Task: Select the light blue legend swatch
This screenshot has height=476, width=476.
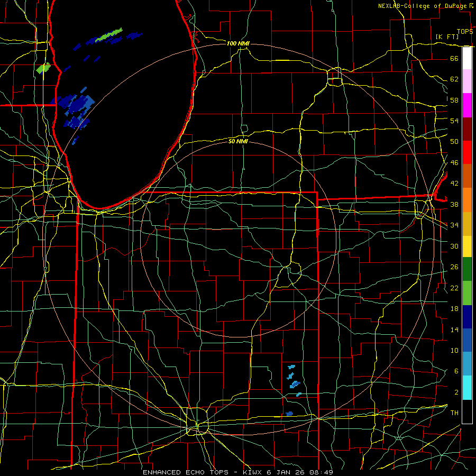Action: [467, 364]
